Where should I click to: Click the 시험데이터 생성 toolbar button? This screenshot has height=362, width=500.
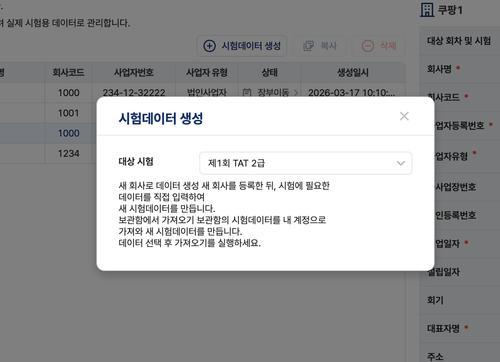pos(242,46)
